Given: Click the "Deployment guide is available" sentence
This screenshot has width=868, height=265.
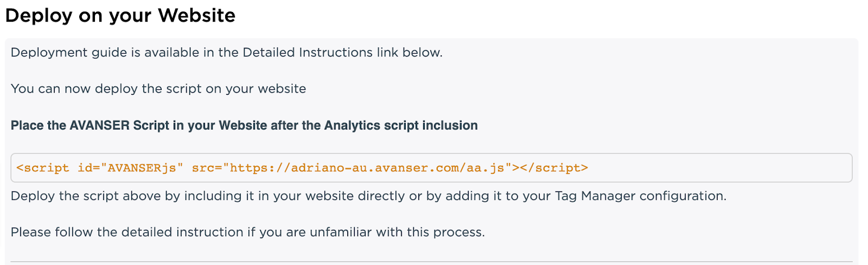Looking at the screenshot, I should (227, 53).
